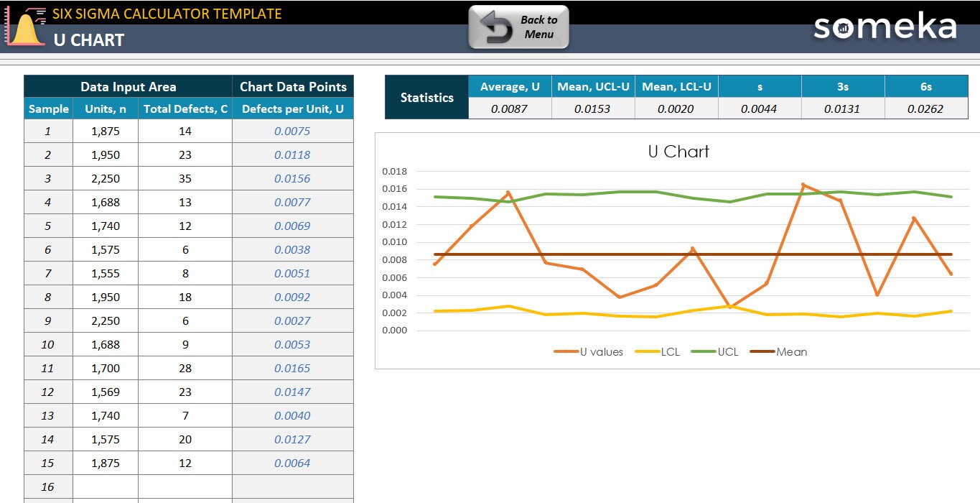This screenshot has width=980, height=503.
Task: Select Total Defects cell with value 35
Action: point(185,179)
